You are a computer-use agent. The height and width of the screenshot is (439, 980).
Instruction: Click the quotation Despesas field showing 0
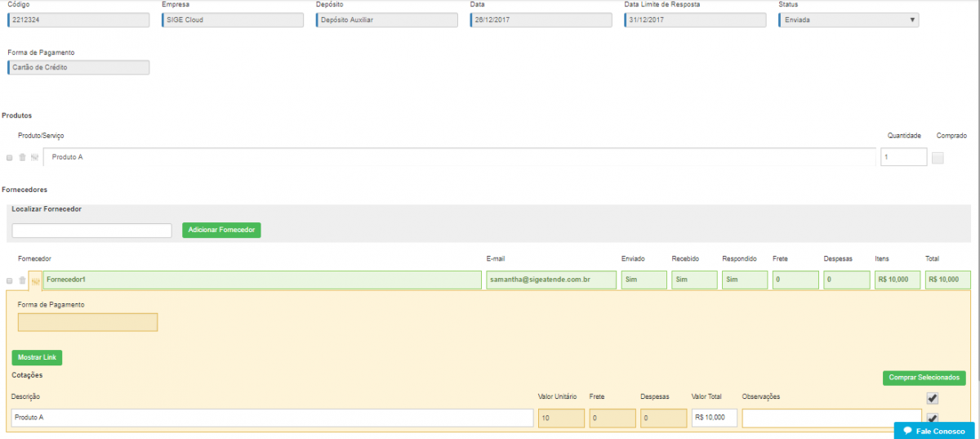click(x=663, y=418)
